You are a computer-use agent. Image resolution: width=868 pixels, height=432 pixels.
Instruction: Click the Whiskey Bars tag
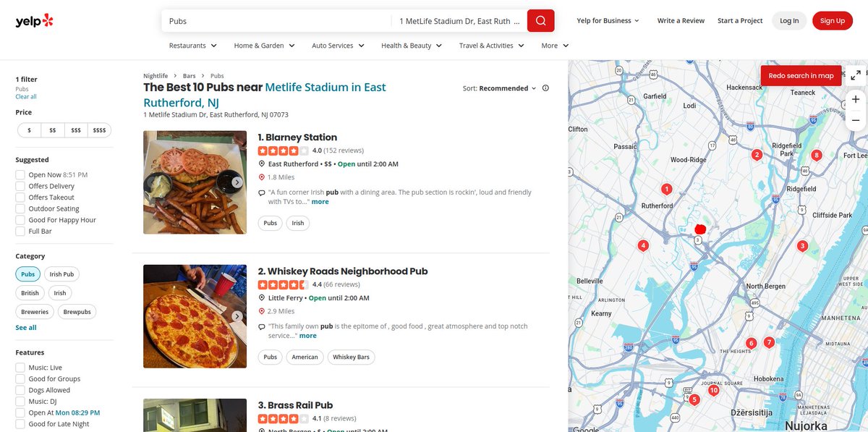click(x=351, y=357)
